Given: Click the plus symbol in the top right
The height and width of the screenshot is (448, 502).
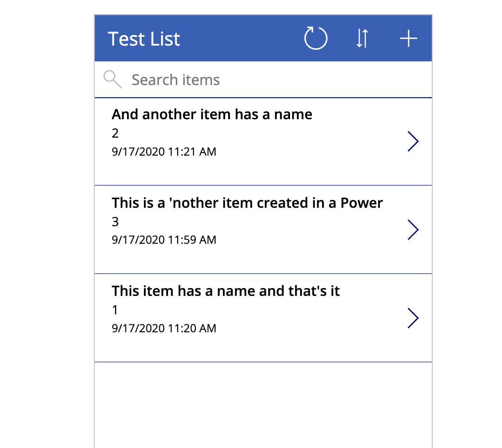Looking at the screenshot, I should (x=408, y=38).
